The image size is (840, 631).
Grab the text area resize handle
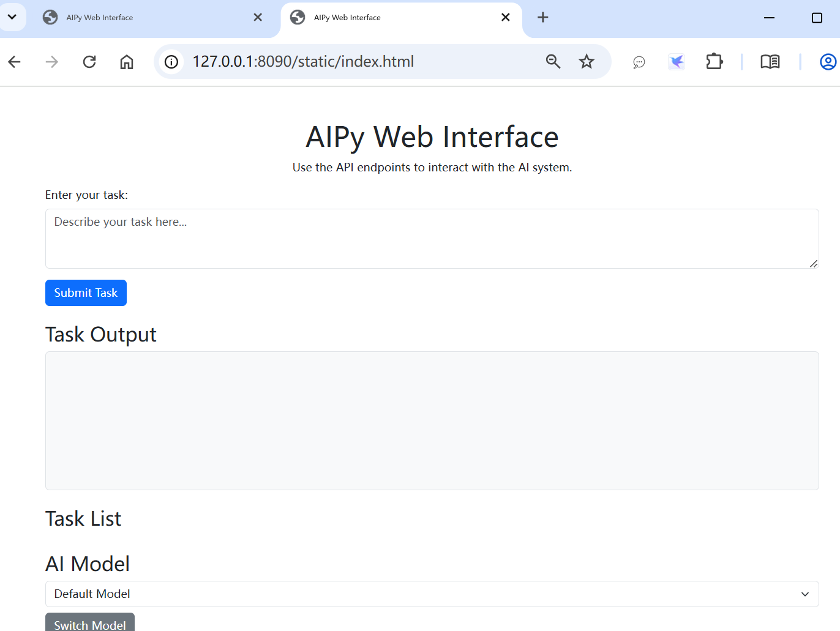click(814, 264)
